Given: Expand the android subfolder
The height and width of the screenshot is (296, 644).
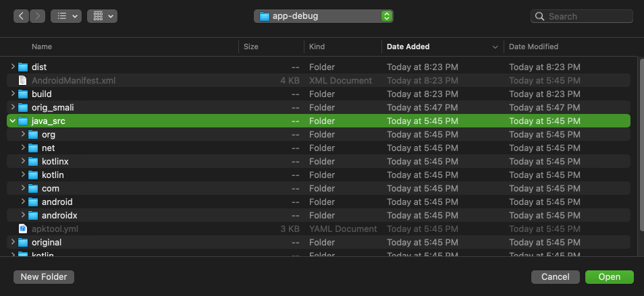Looking at the screenshot, I should coord(23,202).
